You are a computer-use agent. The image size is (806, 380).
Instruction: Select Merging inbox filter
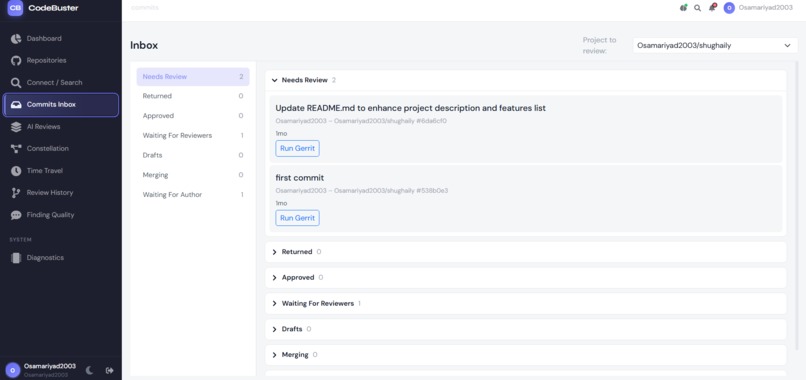click(193, 175)
